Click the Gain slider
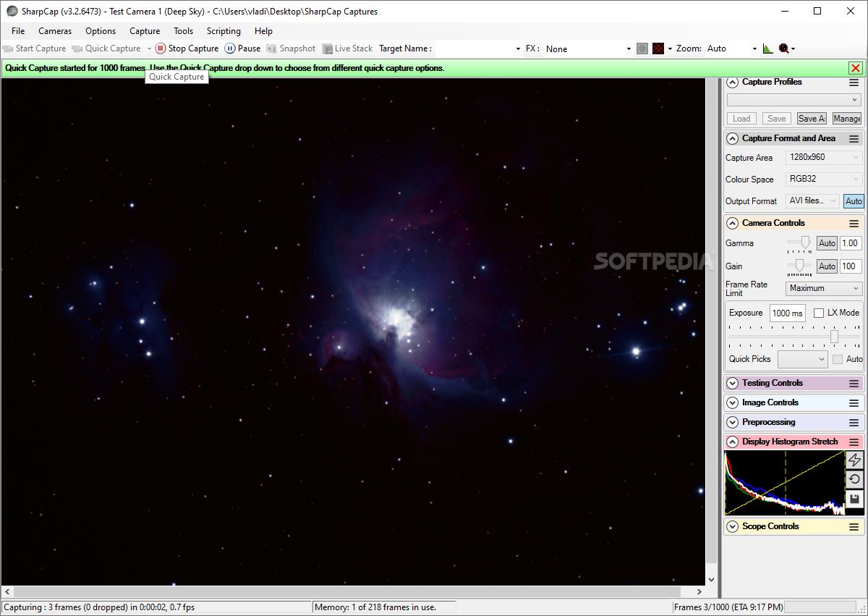 click(799, 267)
